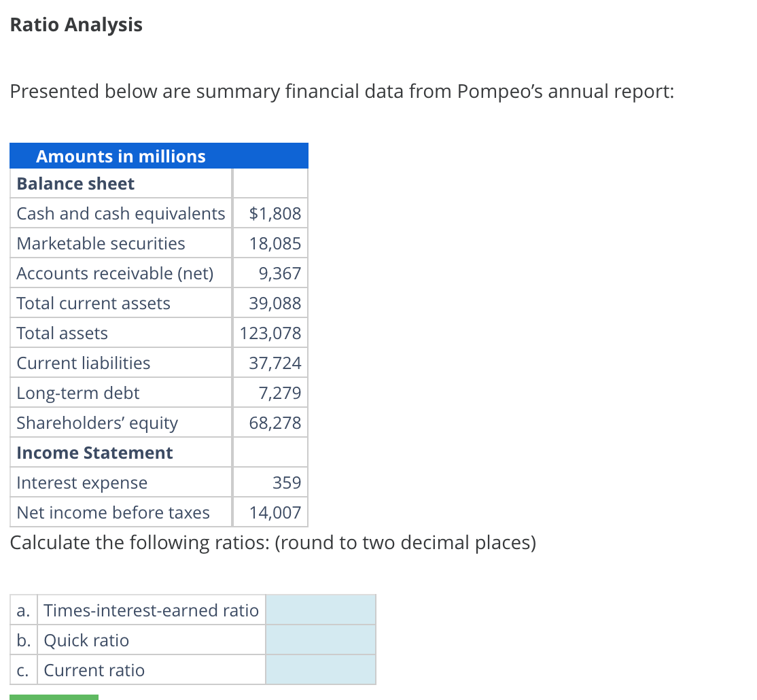This screenshot has width=757, height=700.
Task: Click the 9,367 receivables value
Action: 279,273
